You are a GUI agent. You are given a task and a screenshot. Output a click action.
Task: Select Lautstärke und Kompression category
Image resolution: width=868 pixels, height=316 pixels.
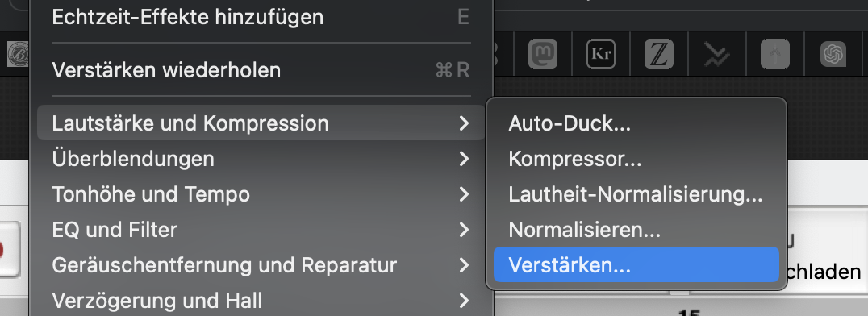pyautogui.click(x=261, y=123)
